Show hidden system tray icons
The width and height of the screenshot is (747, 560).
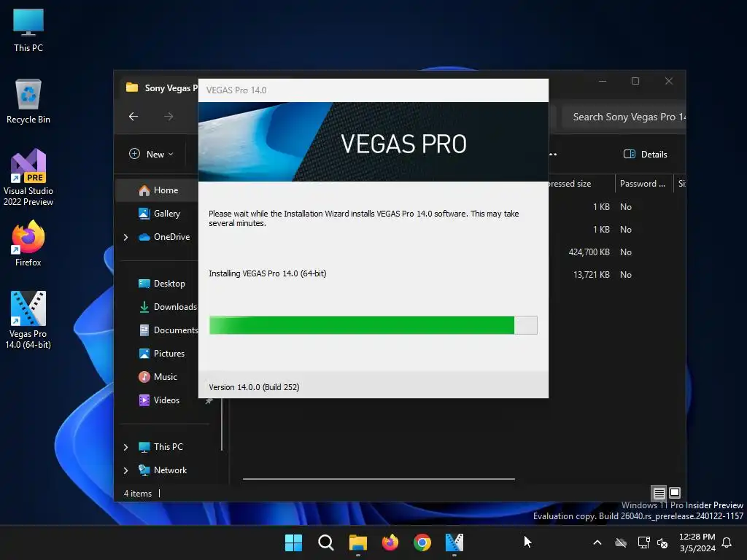coord(597,542)
